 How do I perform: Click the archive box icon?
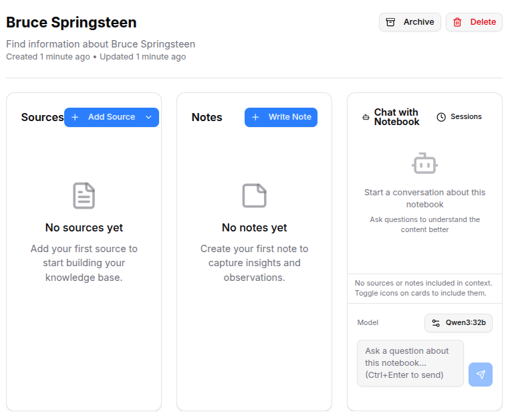(x=391, y=22)
